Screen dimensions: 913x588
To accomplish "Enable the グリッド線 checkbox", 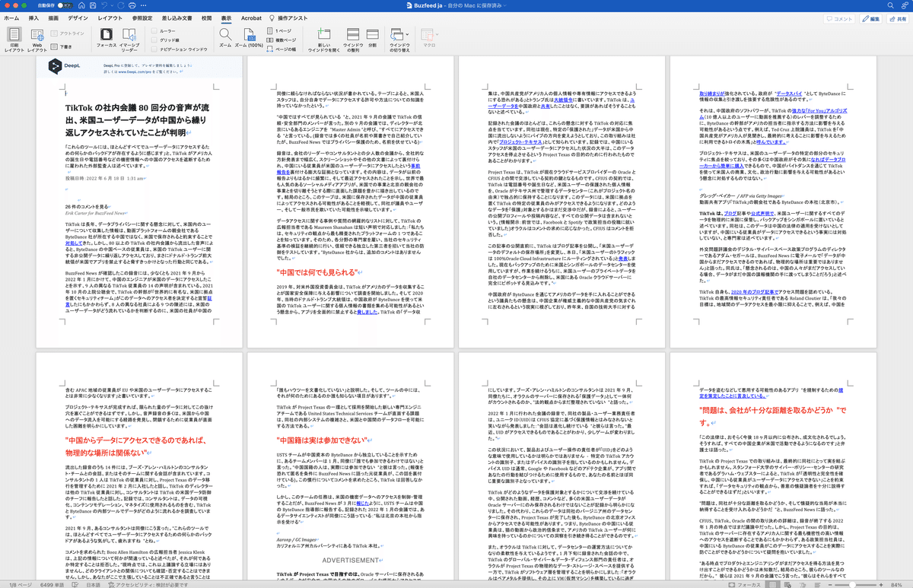I will coord(154,40).
